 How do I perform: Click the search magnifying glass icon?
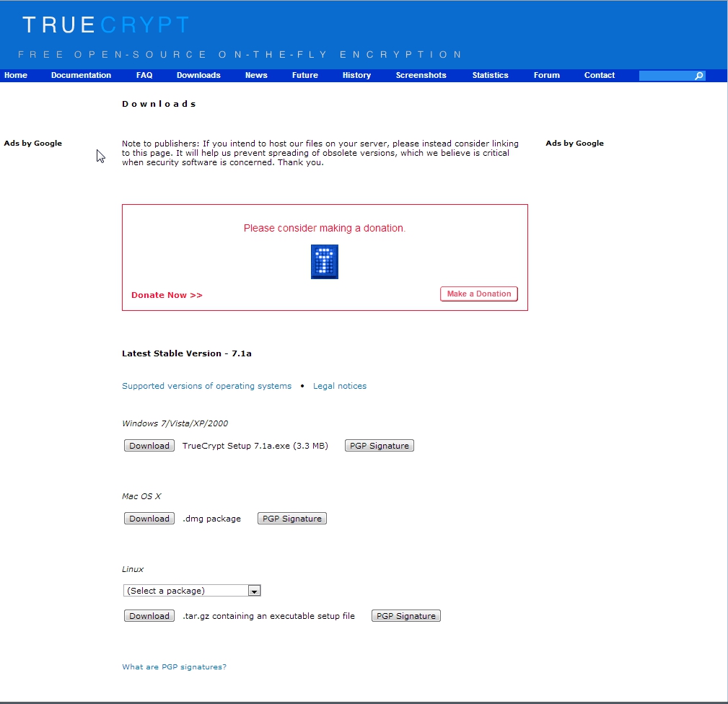[x=698, y=75]
